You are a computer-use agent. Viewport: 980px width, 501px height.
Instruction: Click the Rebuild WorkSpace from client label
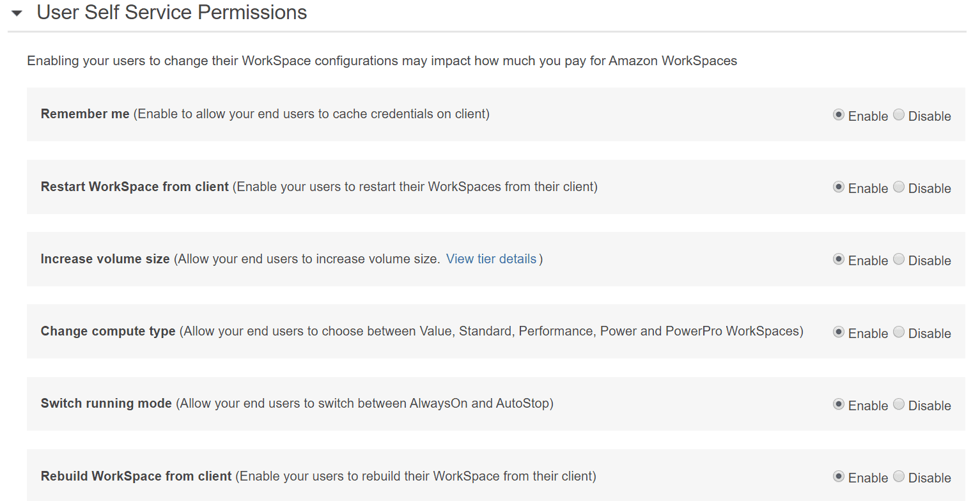pyautogui.click(x=136, y=476)
